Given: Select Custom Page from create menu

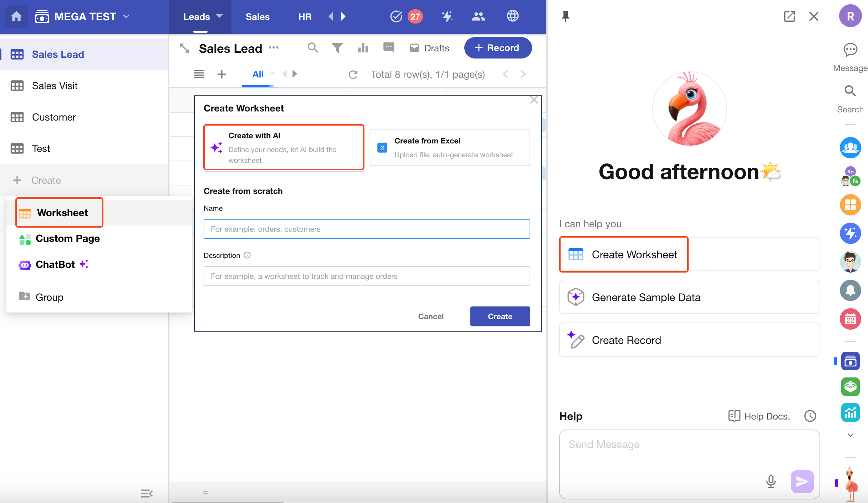Looking at the screenshot, I should point(67,239).
